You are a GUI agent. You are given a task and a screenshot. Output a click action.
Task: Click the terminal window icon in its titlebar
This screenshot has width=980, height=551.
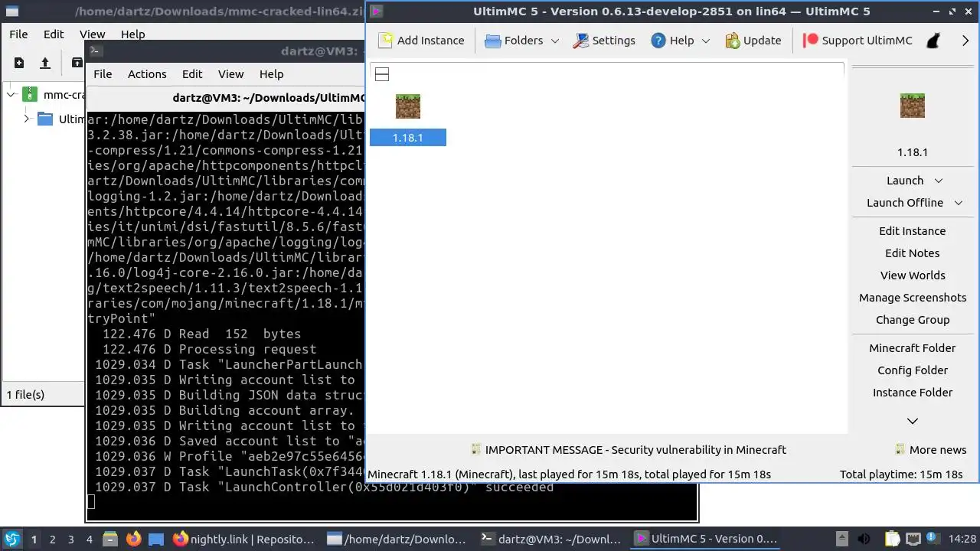click(96, 51)
